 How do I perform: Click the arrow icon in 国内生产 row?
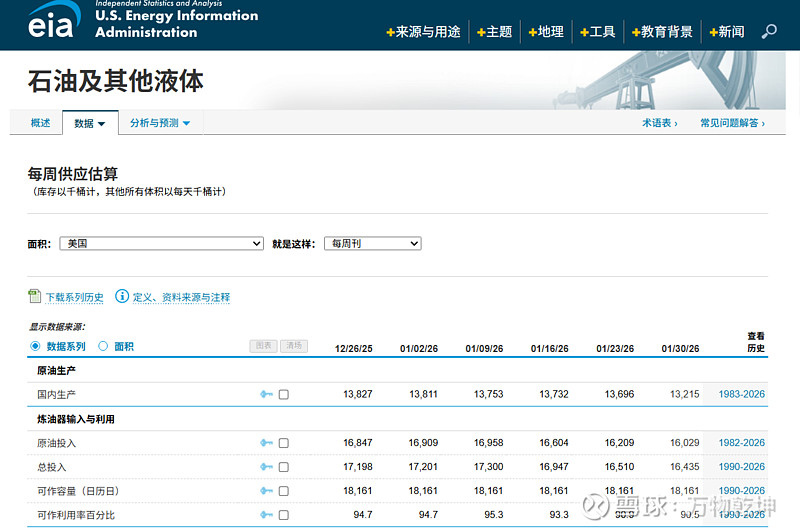pos(266,395)
